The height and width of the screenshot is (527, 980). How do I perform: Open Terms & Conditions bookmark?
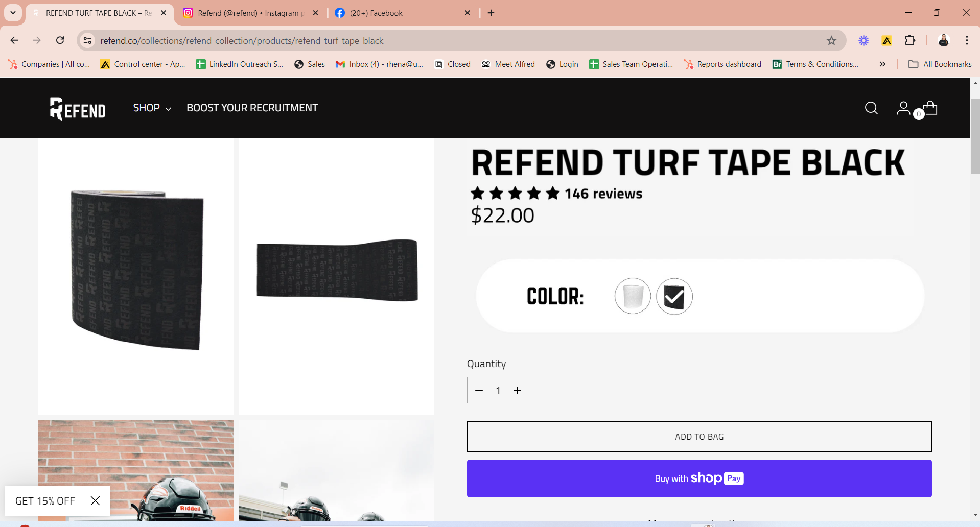pos(816,64)
